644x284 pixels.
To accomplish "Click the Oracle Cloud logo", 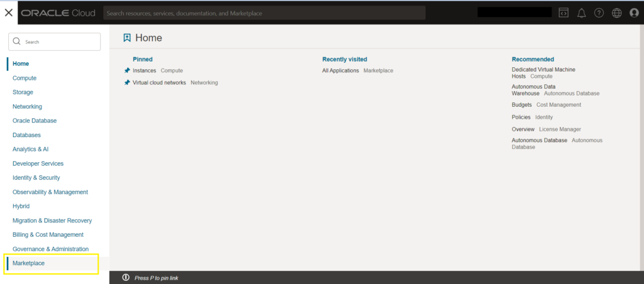I will tap(58, 13).
